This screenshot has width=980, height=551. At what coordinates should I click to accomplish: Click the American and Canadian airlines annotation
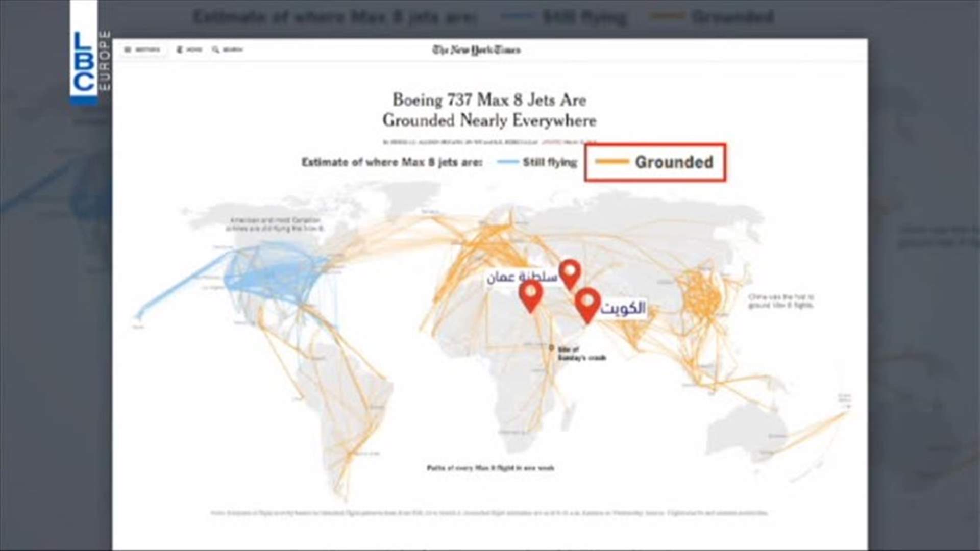click(x=275, y=224)
